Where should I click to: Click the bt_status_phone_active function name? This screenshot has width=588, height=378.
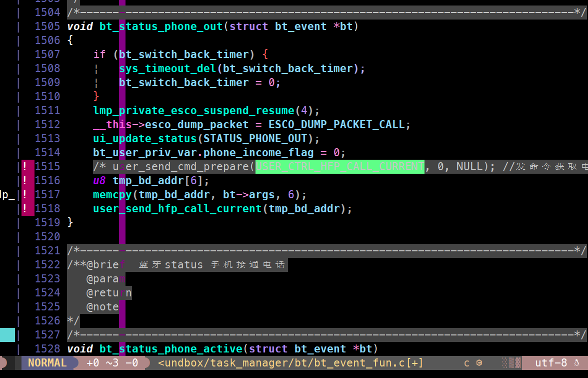171,349
